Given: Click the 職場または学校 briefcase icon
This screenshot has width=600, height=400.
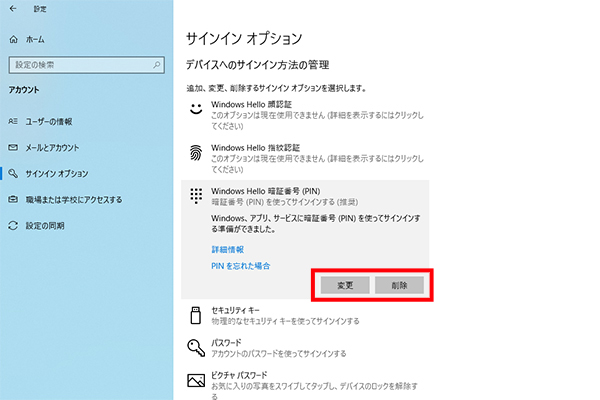Looking at the screenshot, I should 13,199.
